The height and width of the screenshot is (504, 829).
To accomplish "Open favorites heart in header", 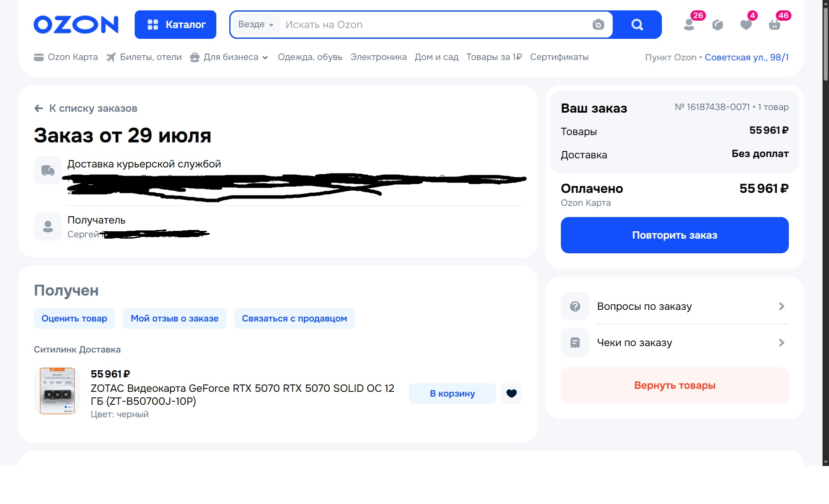I will click(746, 25).
